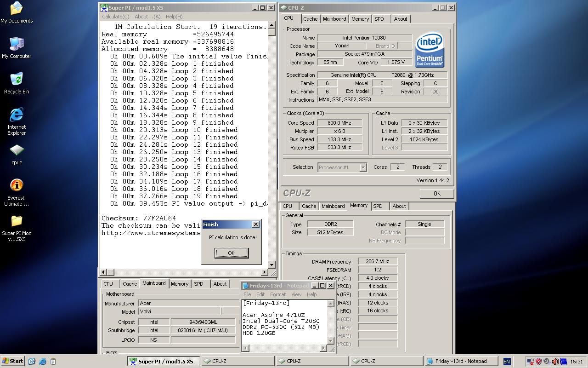Open About menu in Super PI
This screenshot has height=368, width=588.
point(147,17)
